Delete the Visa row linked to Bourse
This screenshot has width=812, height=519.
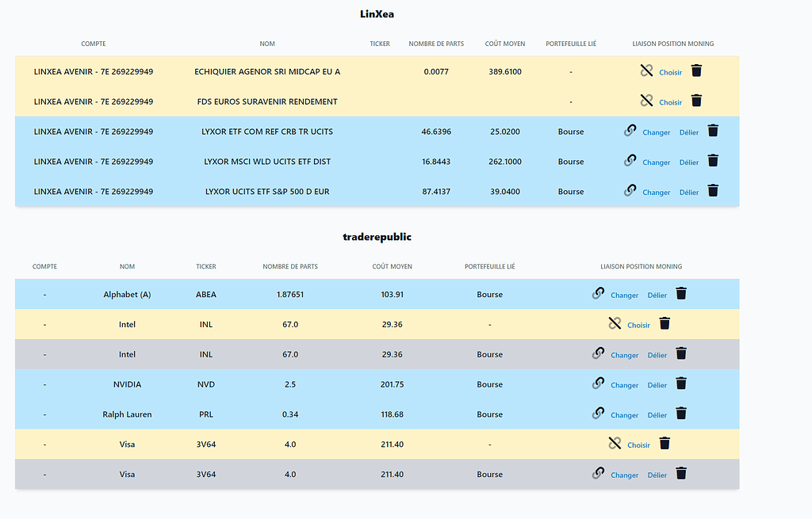coord(681,474)
